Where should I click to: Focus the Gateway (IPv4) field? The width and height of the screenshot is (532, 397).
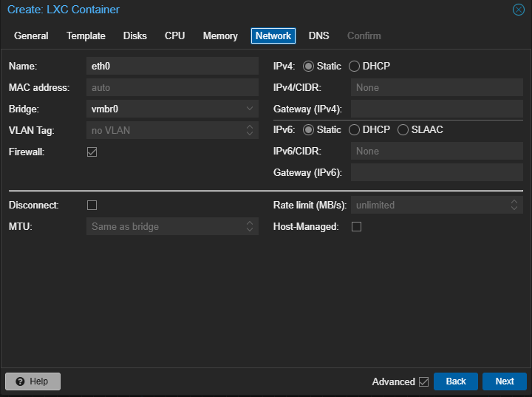437,109
